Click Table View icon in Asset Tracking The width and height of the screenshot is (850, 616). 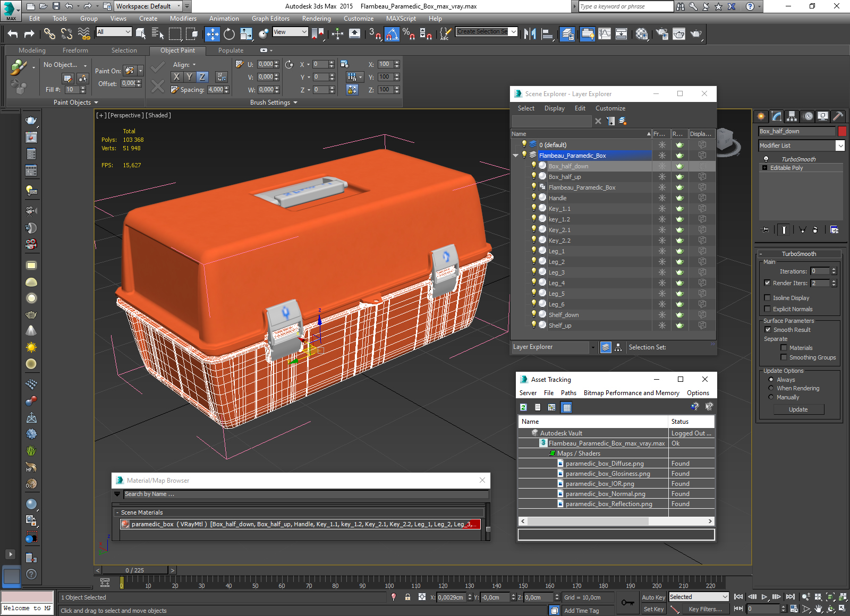coord(567,407)
